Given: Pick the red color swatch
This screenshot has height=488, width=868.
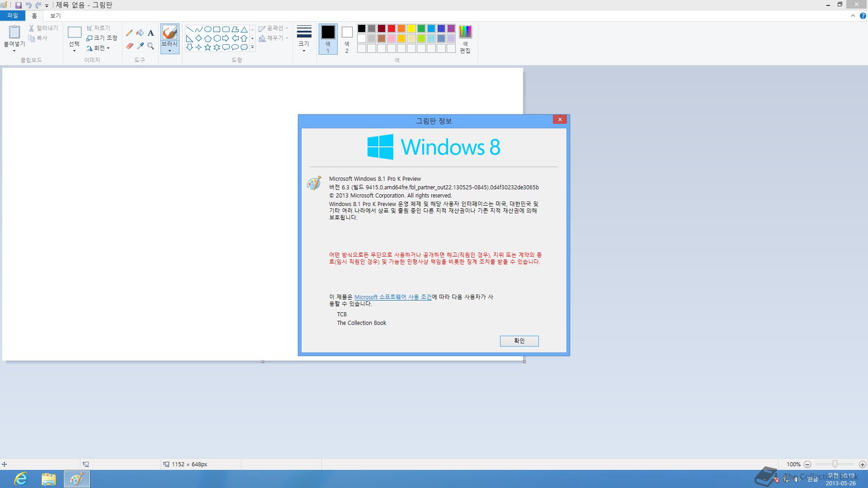Looking at the screenshot, I should [x=392, y=28].
